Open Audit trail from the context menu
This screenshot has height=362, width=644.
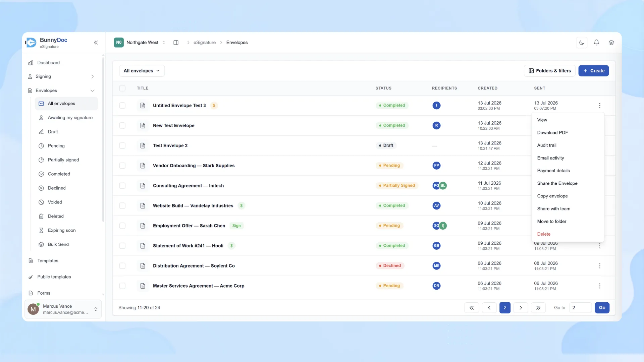pyautogui.click(x=568, y=145)
